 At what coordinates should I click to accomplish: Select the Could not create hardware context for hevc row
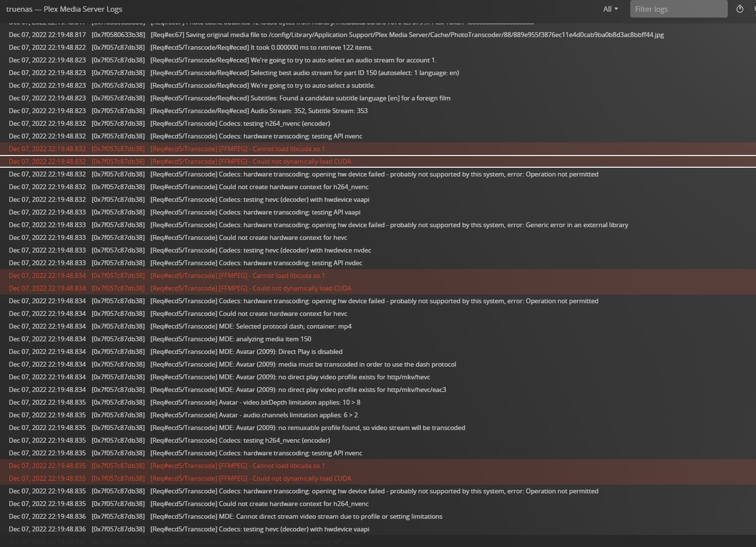click(x=248, y=237)
